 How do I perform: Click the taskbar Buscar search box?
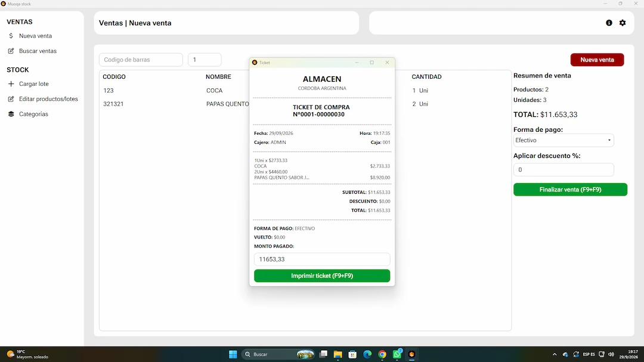click(278, 354)
